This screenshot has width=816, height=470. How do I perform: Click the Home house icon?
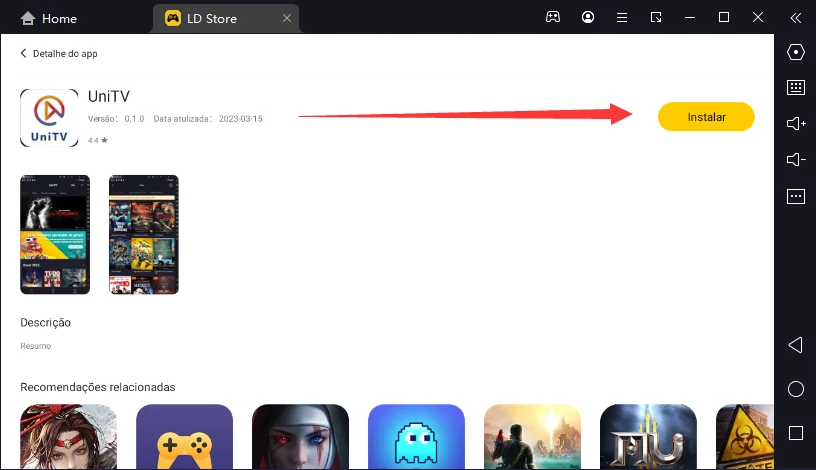28,19
